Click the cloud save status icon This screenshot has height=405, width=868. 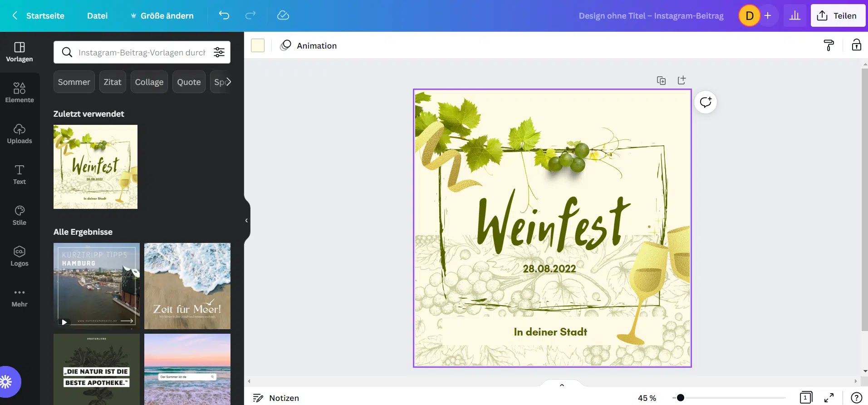click(283, 15)
